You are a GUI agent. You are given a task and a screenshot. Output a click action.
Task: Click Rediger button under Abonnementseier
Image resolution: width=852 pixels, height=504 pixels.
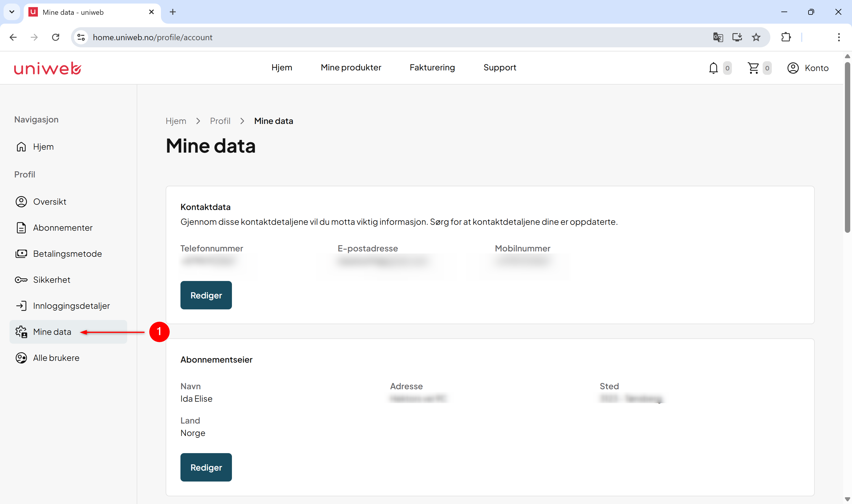pos(206,467)
